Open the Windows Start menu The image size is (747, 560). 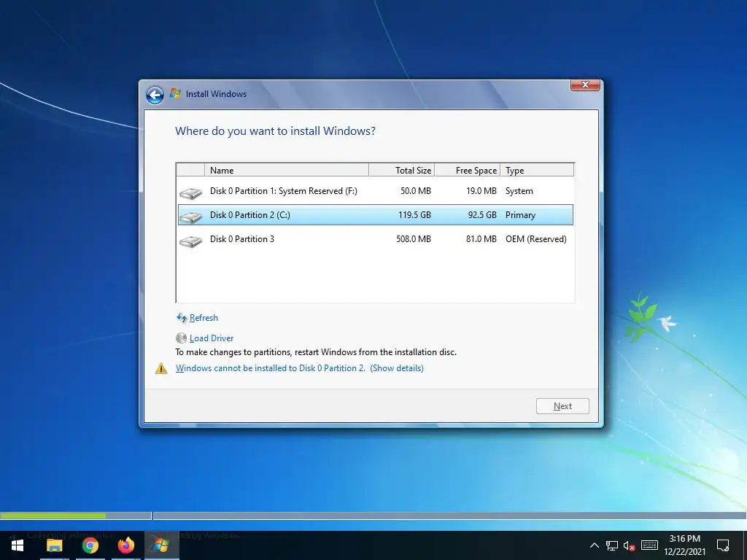[x=18, y=545]
